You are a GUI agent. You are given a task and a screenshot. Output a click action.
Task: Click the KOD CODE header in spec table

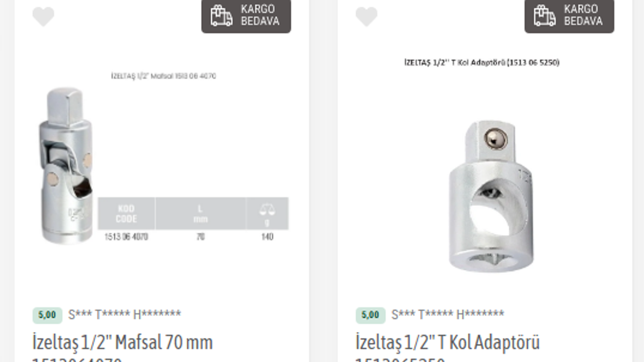pos(126,214)
